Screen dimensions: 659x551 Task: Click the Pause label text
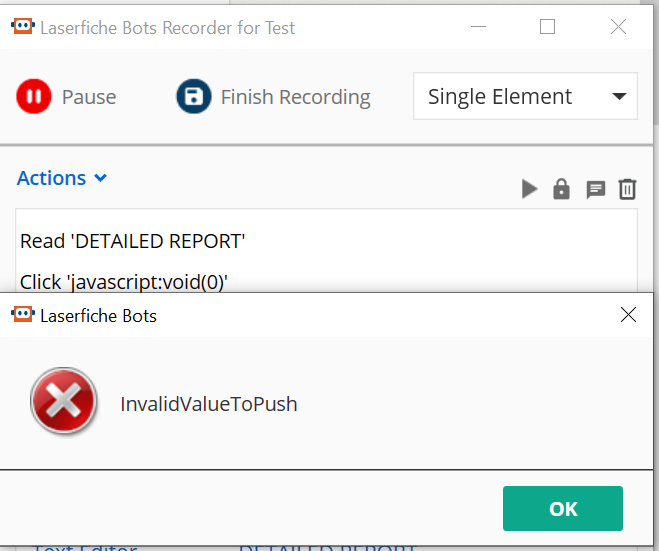click(x=89, y=97)
